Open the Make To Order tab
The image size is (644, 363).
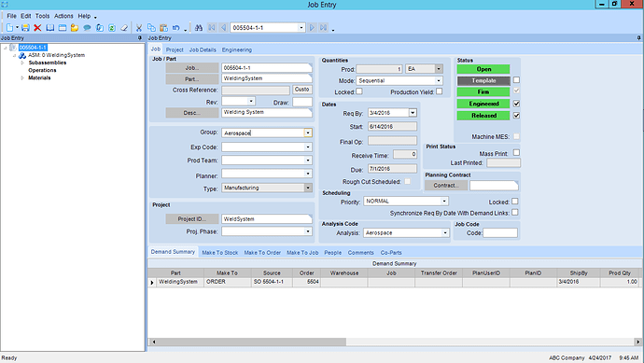pos(262,253)
